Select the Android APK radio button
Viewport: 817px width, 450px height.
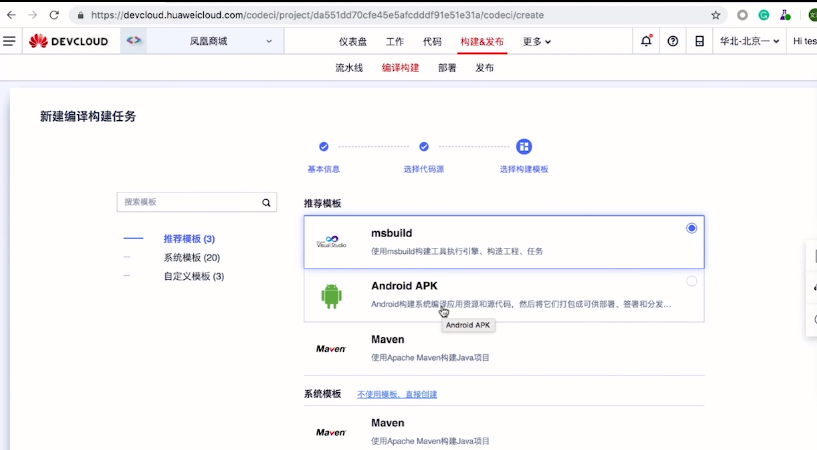click(x=691, y=281)
